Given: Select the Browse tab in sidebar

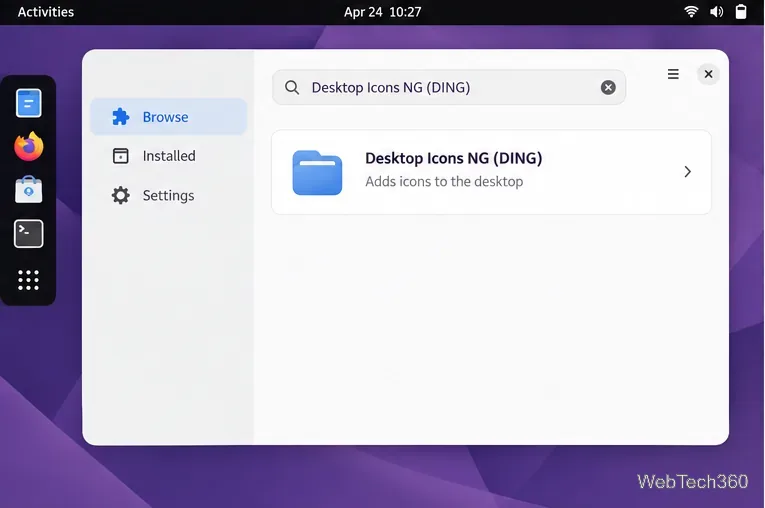Looking at the screenshot, I should click(x=169, y=117).
